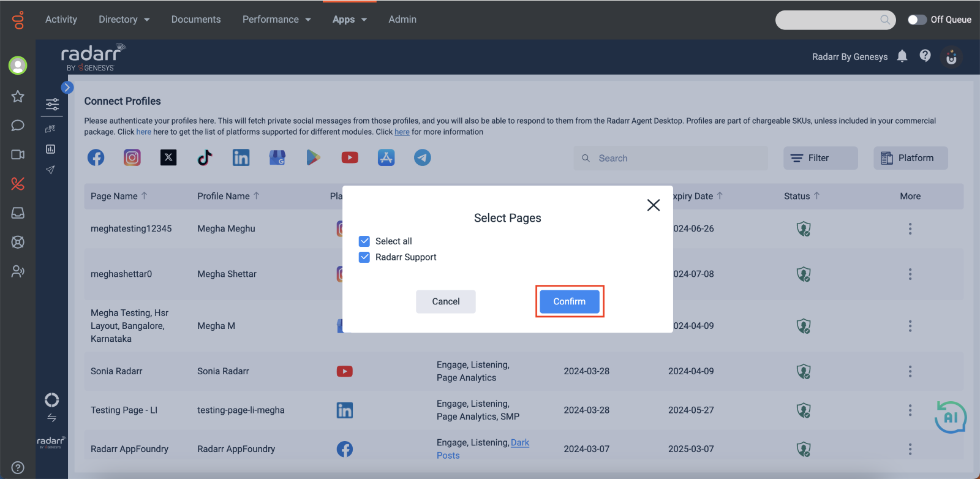The width and height of the screenshot is (980, 479).
Task: Focus the Genesys top search box
Action: [x=835, y=20]
